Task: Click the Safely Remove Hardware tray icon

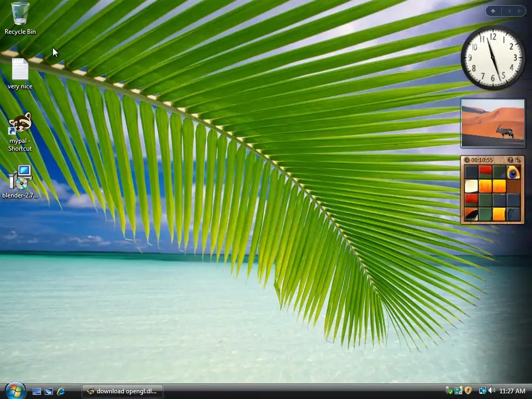Action: [448, 391]
